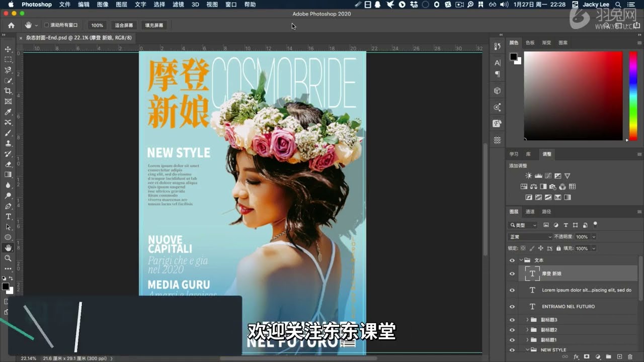Create a new layer

coord(620,356)
